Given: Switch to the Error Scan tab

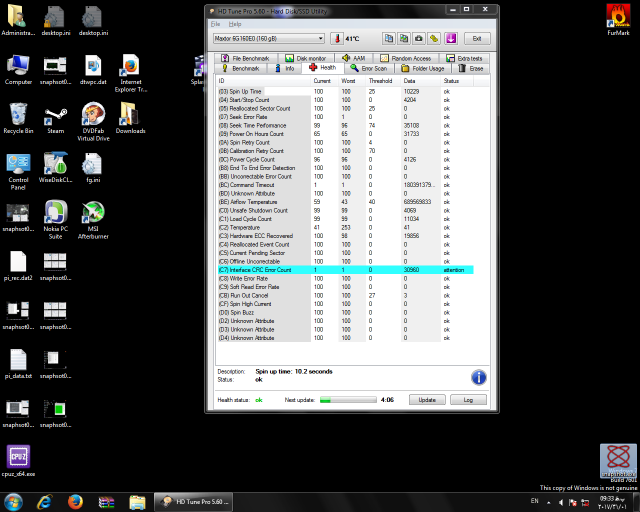Looking at the screenshot, I should pos(367,68).
